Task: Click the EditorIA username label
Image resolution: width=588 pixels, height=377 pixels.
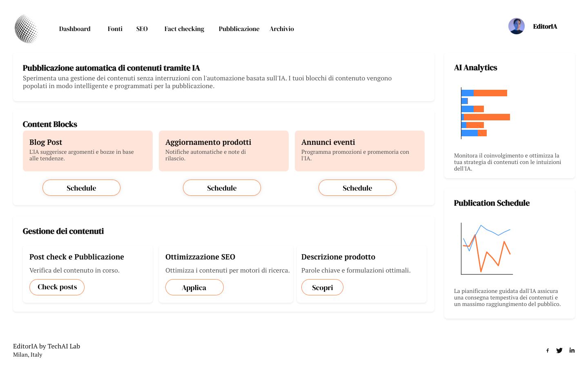Action: 545,27
